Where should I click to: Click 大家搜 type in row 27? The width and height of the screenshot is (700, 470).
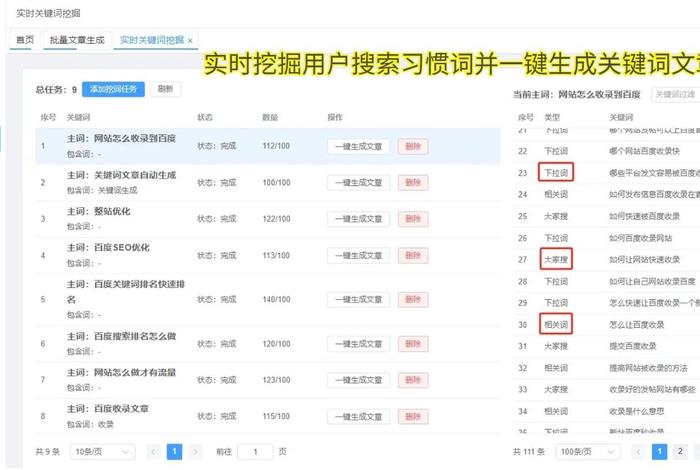point(556,259)
